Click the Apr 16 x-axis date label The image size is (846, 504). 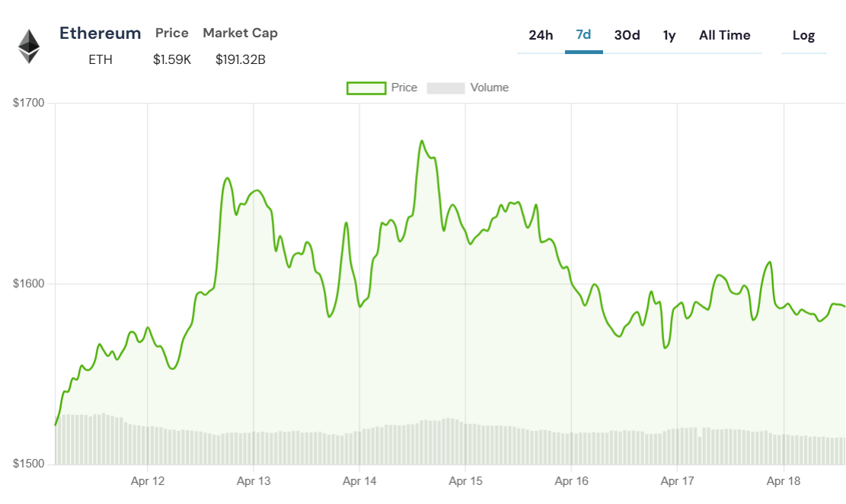(571, 481)
